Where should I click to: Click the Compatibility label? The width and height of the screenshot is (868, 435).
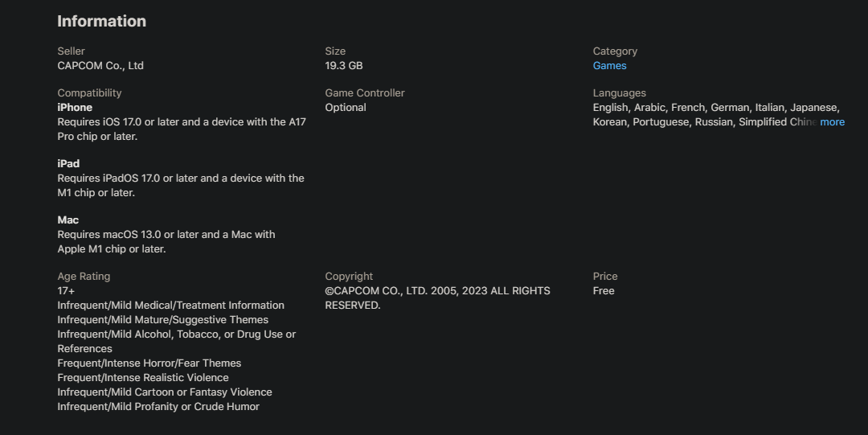(89, 93)
